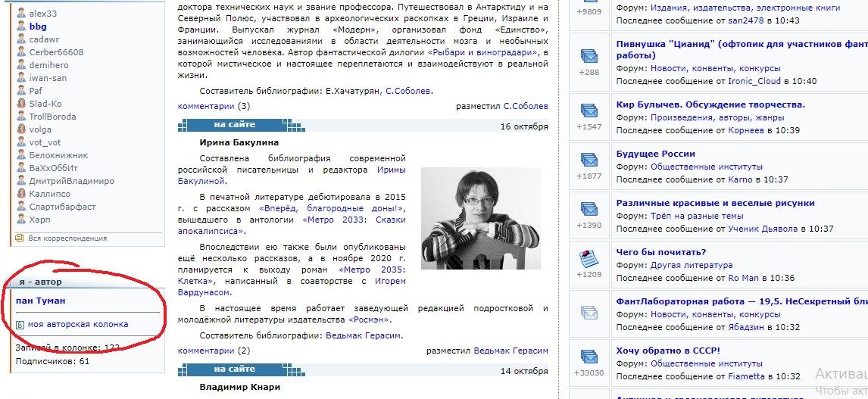Open the "моя авторская колонка" link

(78, 324)
